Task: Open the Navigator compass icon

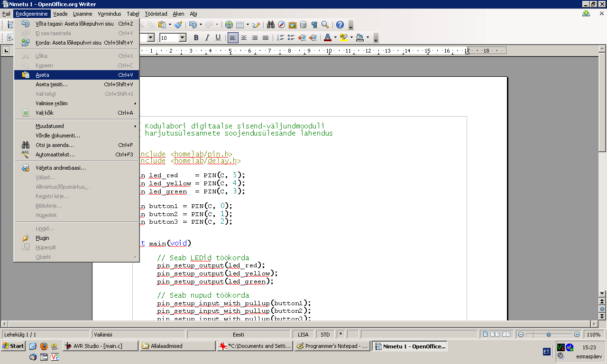Action: coord(282,25)
